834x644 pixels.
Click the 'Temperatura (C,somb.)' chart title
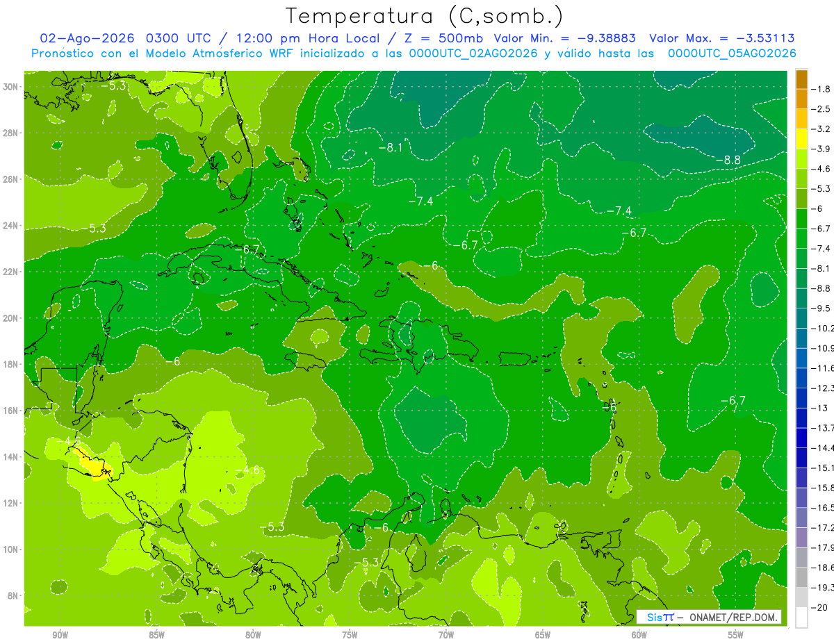click(x=425, y=16)
